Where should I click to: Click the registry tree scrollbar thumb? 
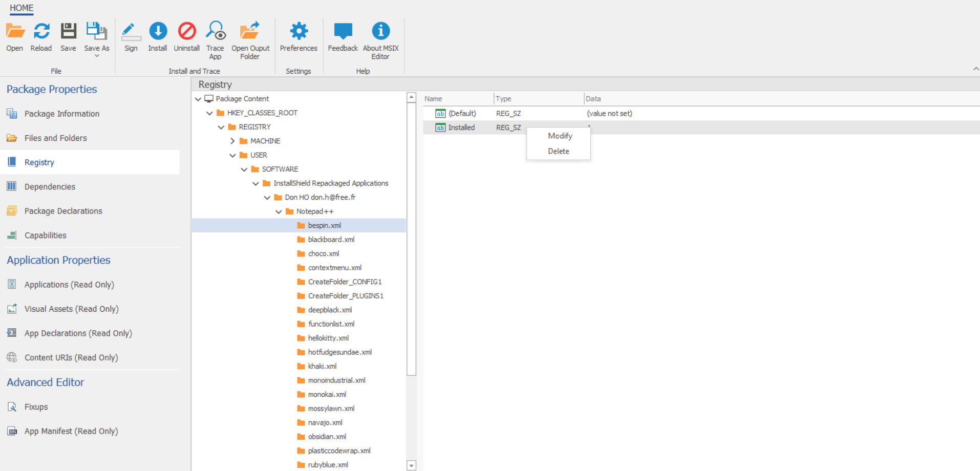click(411, 239)
